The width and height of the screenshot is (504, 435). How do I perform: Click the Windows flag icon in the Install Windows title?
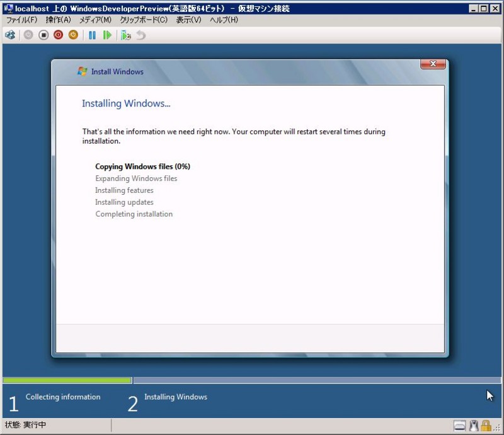click(83, 71)
